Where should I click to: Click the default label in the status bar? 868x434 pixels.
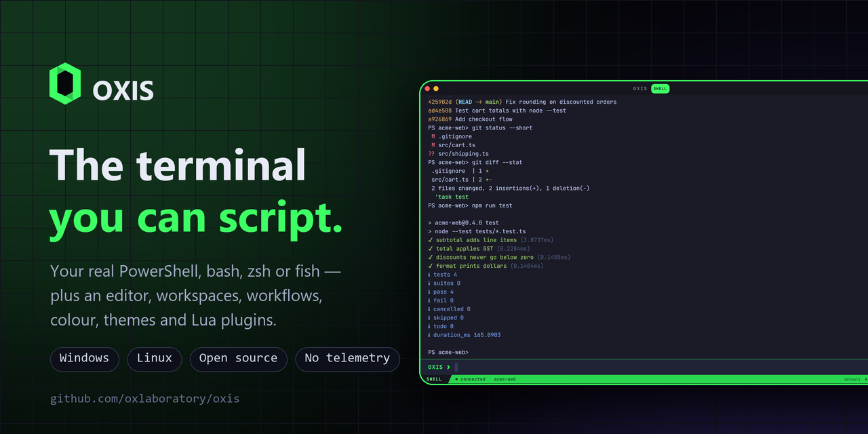pos(852,379)
